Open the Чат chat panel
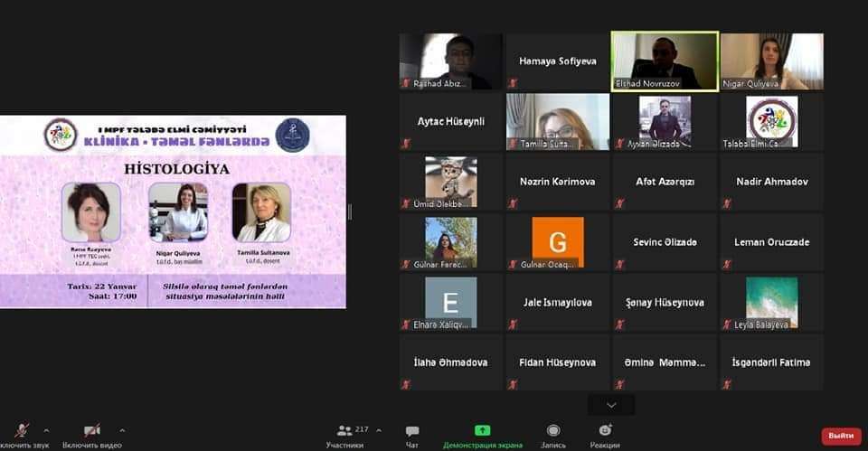 [x=412, y=435]
